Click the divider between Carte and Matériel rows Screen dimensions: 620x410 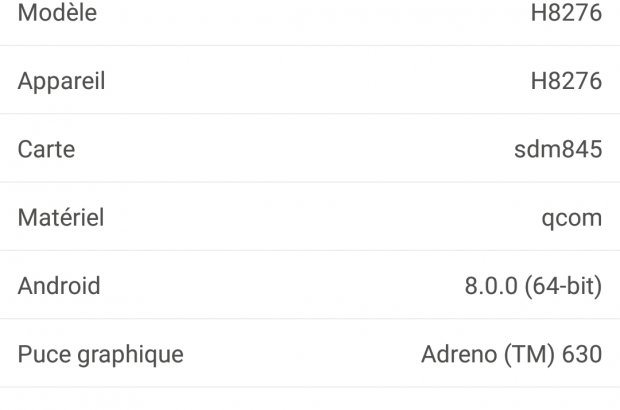click(310, 182)
